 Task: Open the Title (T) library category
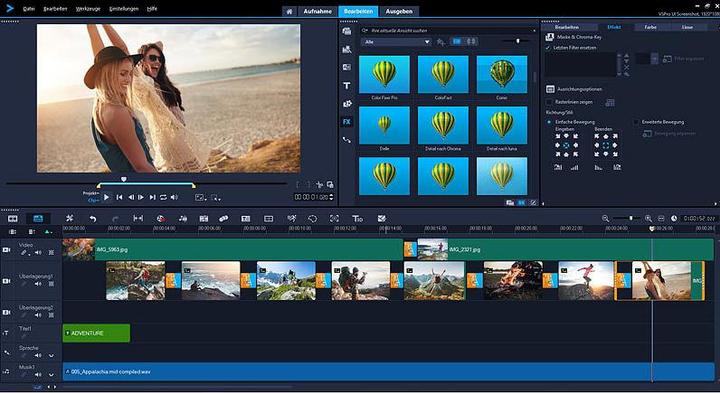[347, 85]
